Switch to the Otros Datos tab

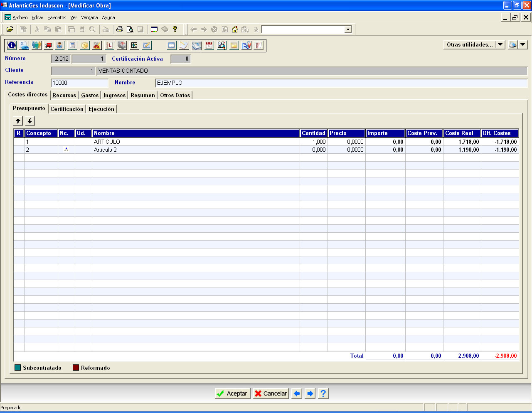pyautogui.click(x=175, y=95)
